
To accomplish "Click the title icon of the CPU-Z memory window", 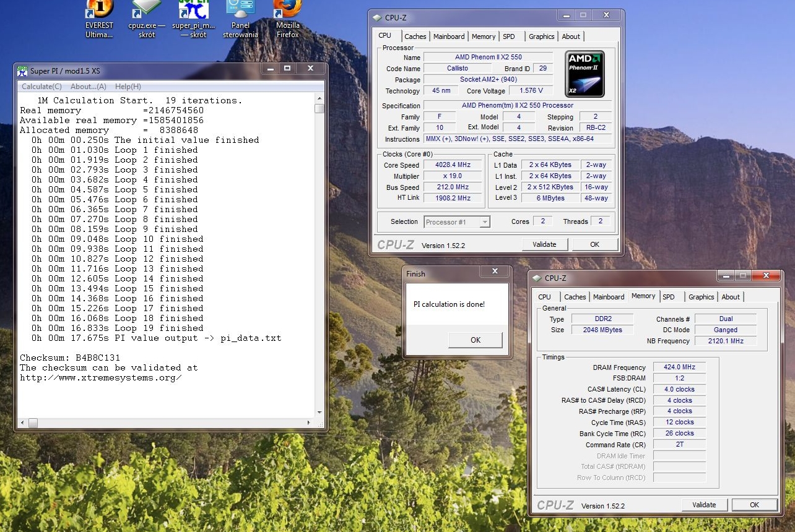I will 536,278.
